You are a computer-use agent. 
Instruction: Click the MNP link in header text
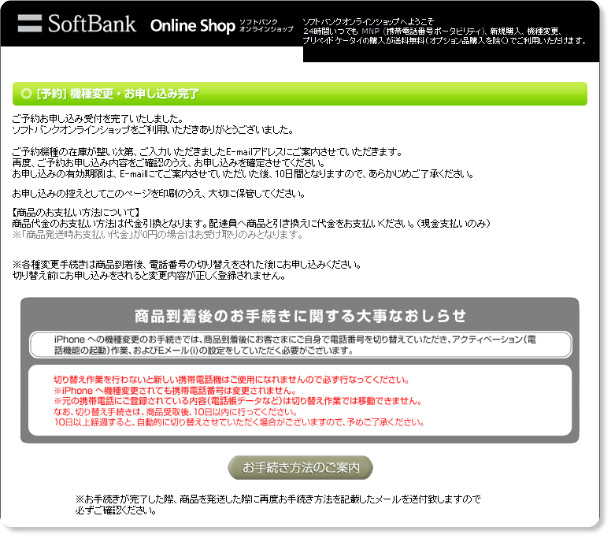point(370,31)
